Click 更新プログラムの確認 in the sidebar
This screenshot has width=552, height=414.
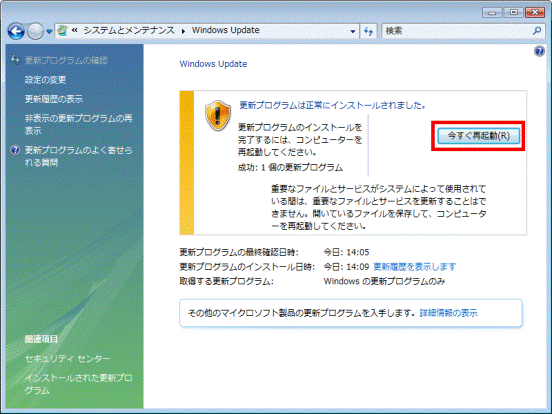66,61
